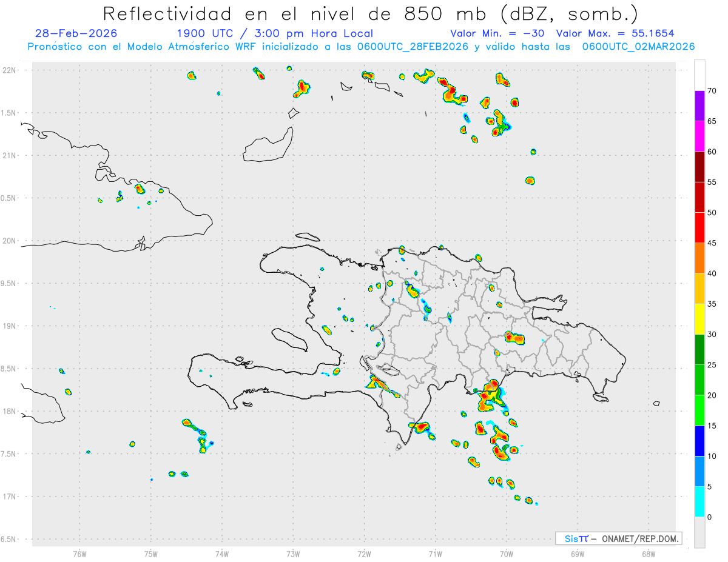Click the '68W' longitude label
Viewport: 728px width, 562px height.
point(649,554)
